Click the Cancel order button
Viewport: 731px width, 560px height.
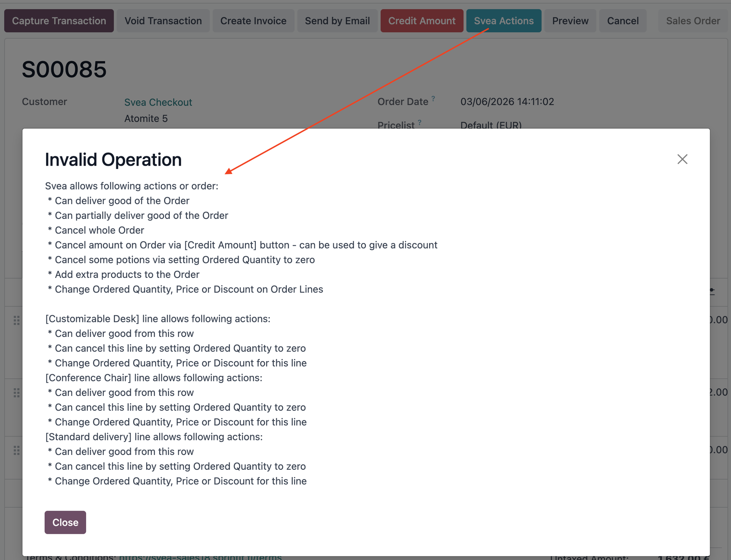coord(623,21)
